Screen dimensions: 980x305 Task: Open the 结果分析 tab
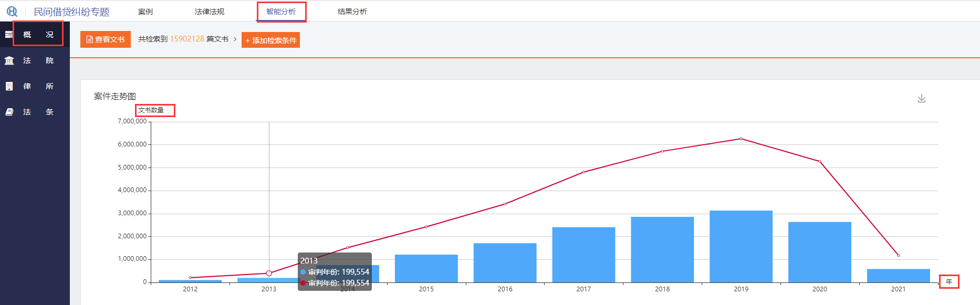pos(352,12)
